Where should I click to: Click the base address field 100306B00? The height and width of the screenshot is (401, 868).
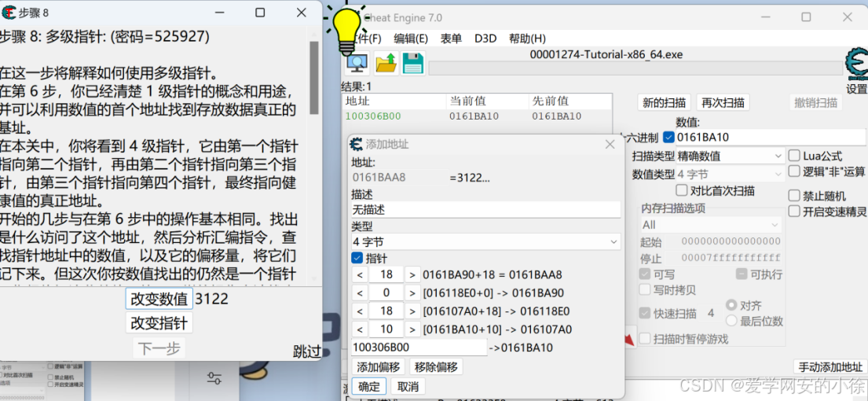tap(419, 348)
